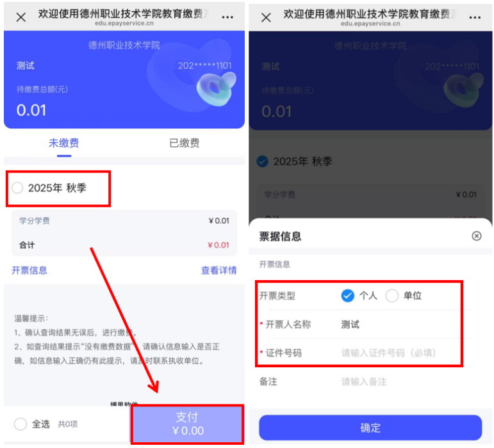This screenshot has width=494, height=448.
Task: Click the 3D ring logo on blue card
Action: [x=216, y=89]
